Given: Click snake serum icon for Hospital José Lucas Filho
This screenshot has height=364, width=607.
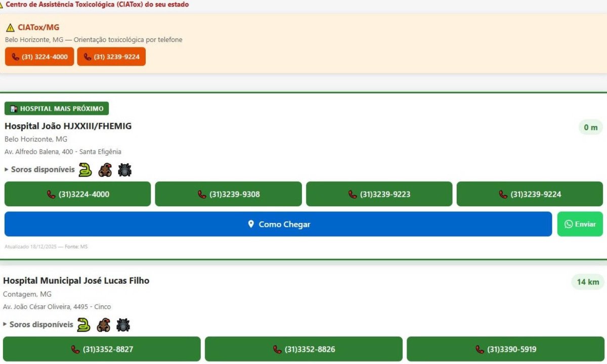Looking at the screenshot, I should (x=83, y=325).
